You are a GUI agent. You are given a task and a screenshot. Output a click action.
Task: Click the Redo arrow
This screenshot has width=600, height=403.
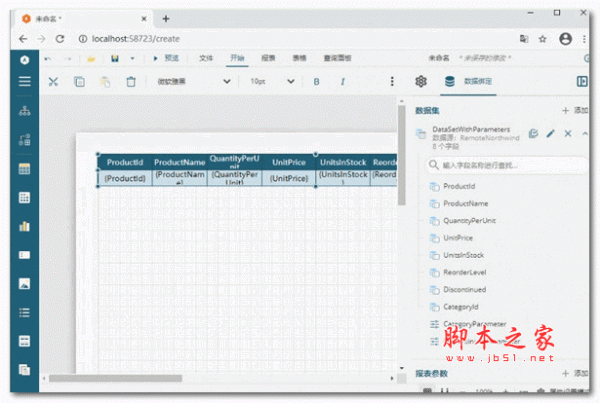pos(68,59)
